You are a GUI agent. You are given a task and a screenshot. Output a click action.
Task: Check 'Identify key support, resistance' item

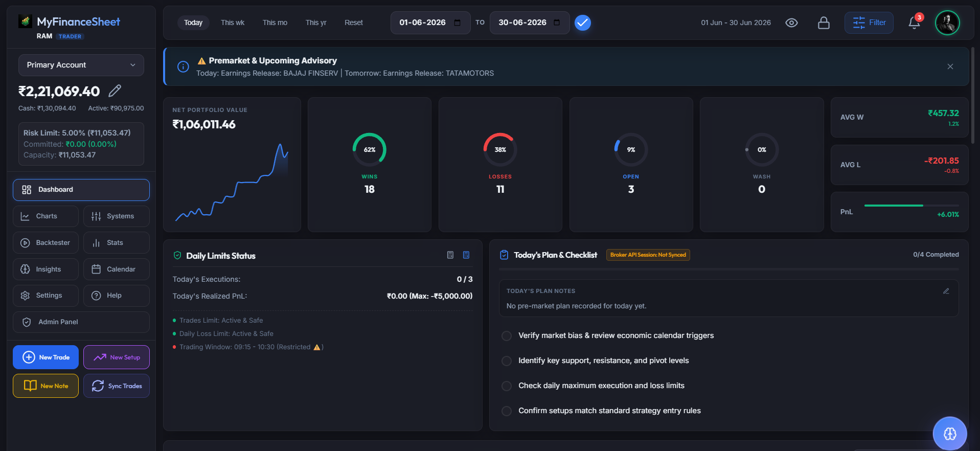[x=507, y=361]
